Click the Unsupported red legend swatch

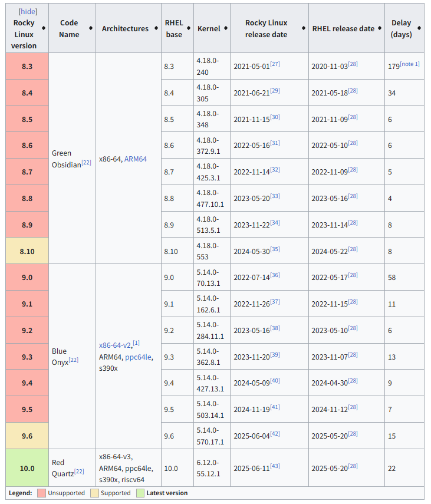click(x=41, y=493)
